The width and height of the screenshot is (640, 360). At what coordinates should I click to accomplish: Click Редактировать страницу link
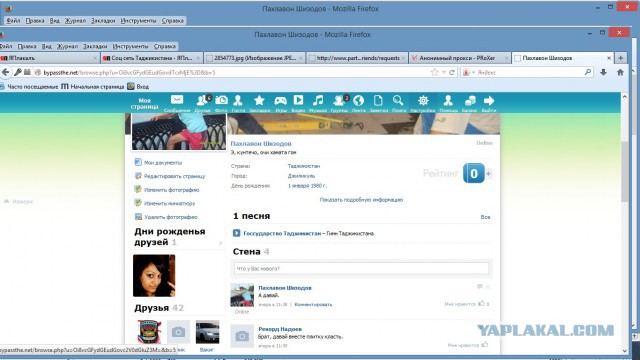pos(174,176)
